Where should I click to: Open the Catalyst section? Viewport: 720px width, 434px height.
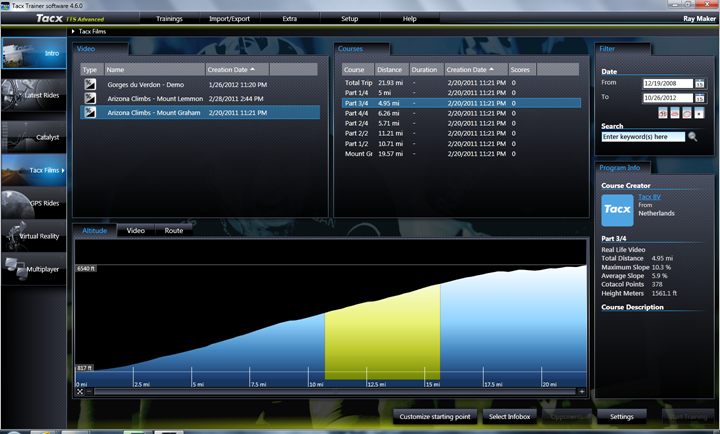[x=34, y=137]
